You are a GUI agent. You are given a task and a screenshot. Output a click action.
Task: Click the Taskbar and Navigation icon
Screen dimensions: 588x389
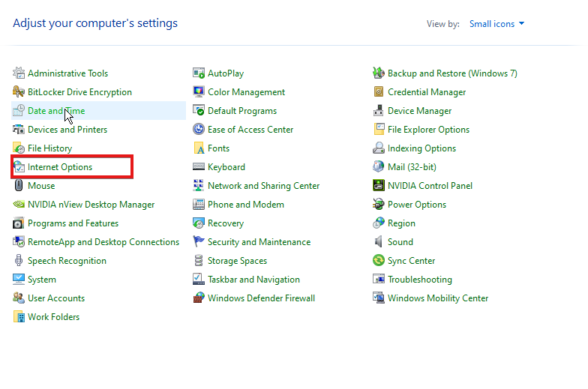tap(198, 279)
